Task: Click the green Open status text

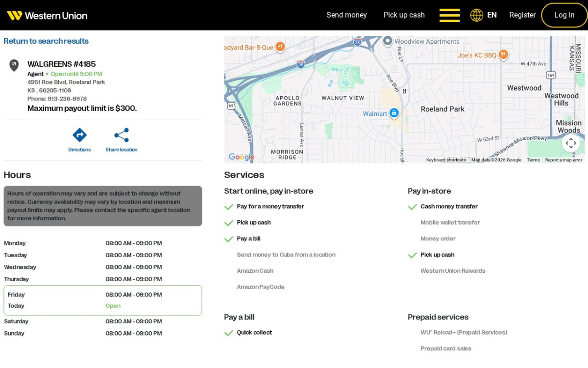Action: [x=113, y=306]
